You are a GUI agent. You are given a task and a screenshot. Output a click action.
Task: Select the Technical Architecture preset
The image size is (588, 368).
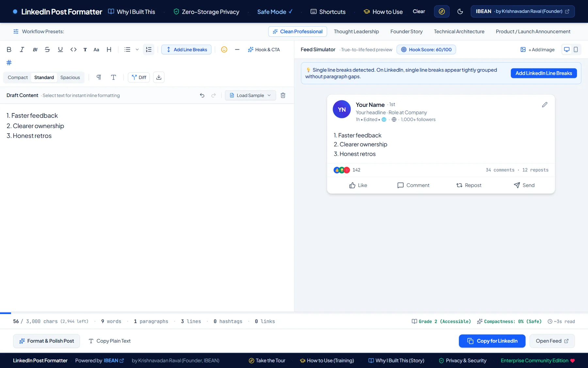pyautogui.click(x=459, y=31)
